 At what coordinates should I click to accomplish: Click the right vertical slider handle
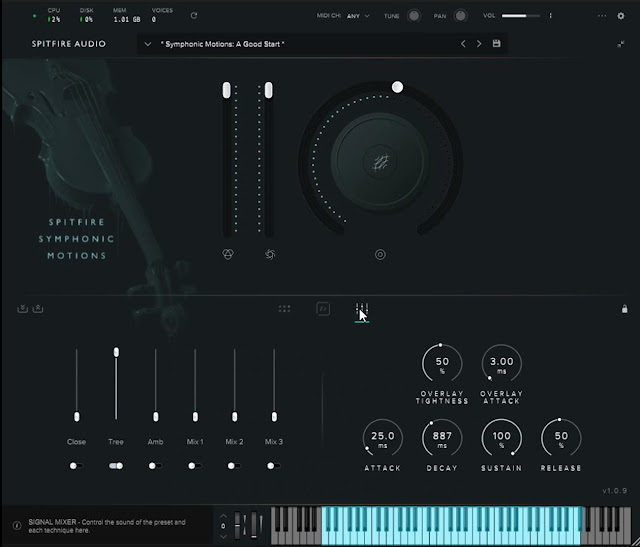(268, 90)
